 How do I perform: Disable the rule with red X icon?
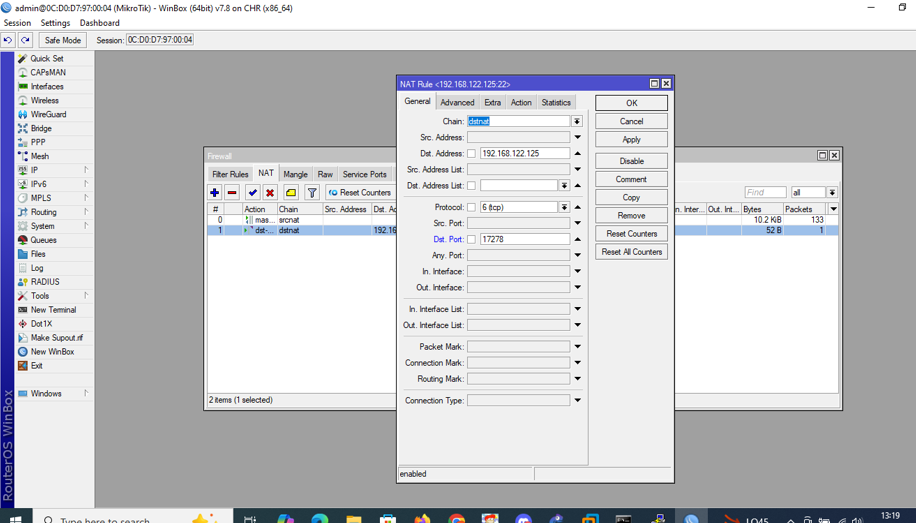[x=270, y=192]
